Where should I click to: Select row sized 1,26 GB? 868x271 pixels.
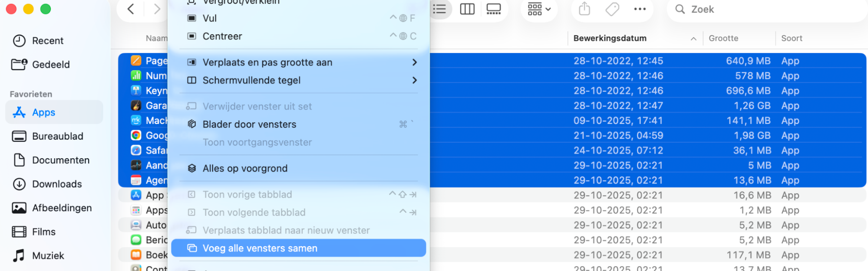[492, 105]
